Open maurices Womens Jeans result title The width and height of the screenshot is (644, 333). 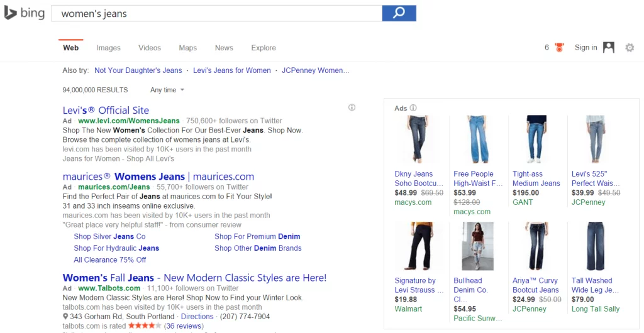pyautogui.click(x=158, y=177)
